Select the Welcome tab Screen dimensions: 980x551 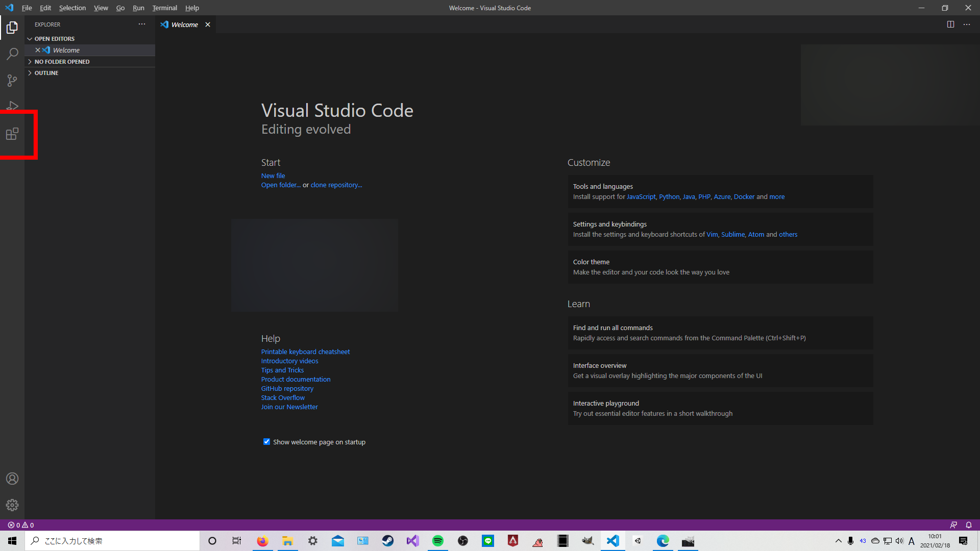coord(184,24)
